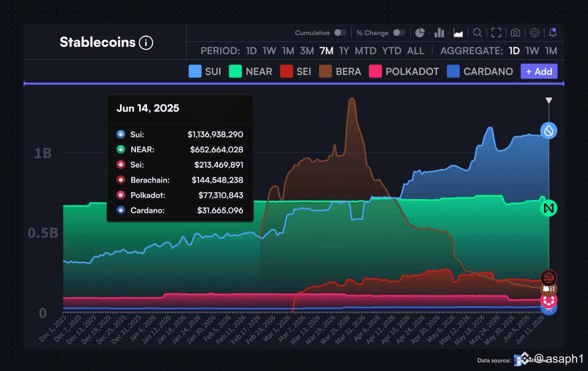Open the Stablecoins info icon

146,43
